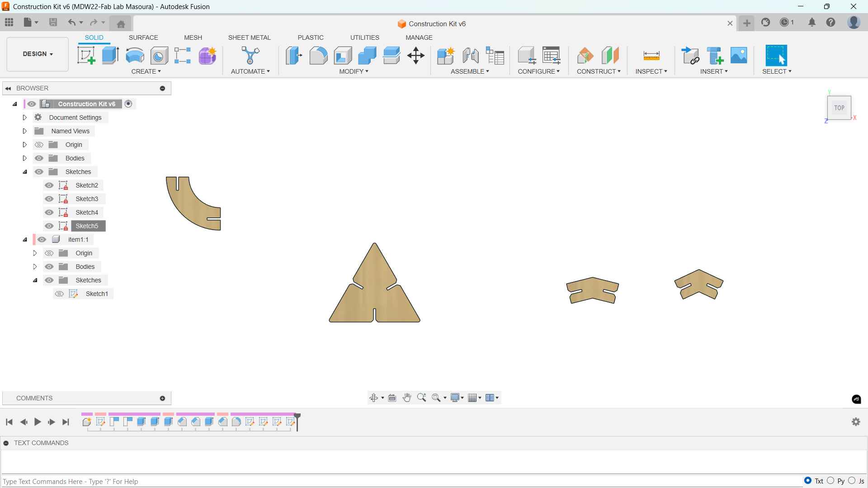Collapse the top-level Sketches folder

tap(25, 172)
